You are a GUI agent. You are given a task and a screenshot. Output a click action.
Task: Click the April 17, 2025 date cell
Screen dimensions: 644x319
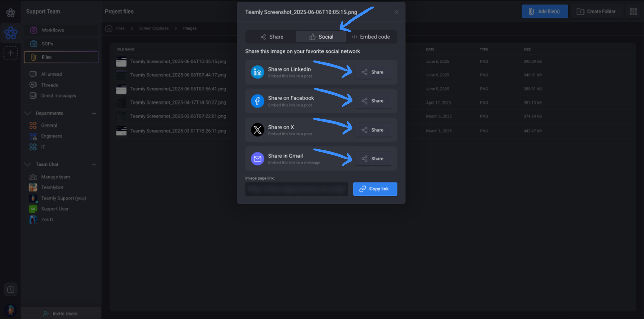[x=438, y=103]
